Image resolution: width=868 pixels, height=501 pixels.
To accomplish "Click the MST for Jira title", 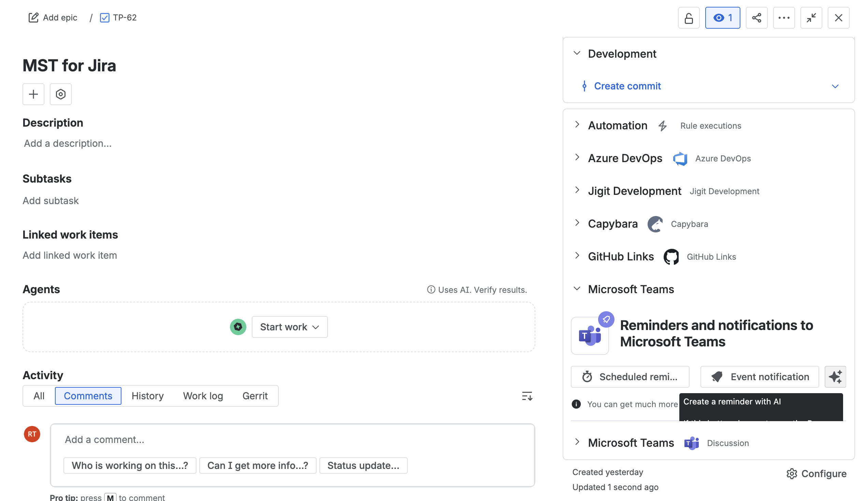I will click(69, 66).
